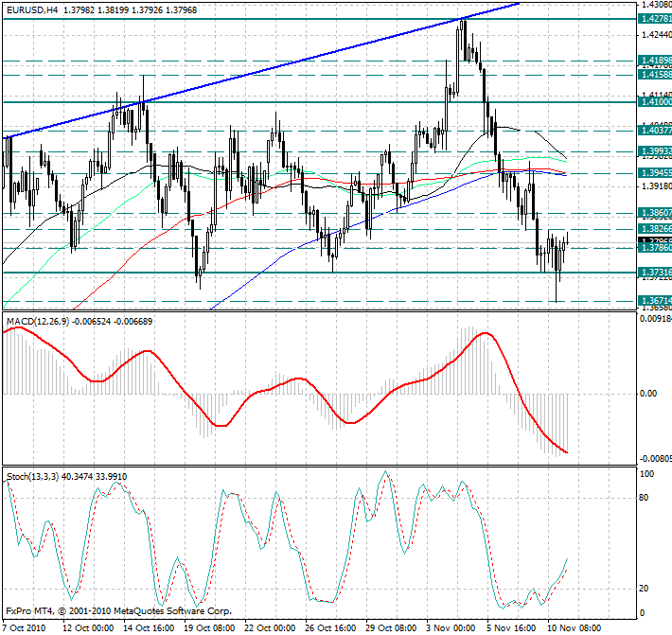Click the 1.42440 price axis value

point(656,35)
